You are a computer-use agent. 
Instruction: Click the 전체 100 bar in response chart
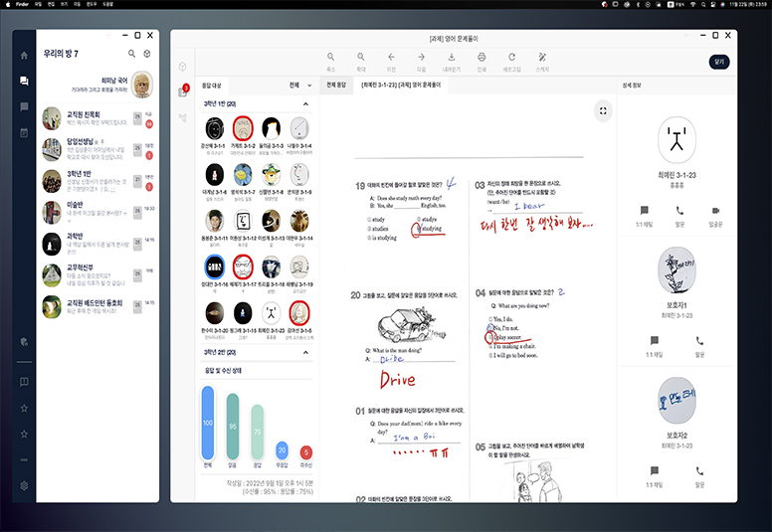pos(208,423)
